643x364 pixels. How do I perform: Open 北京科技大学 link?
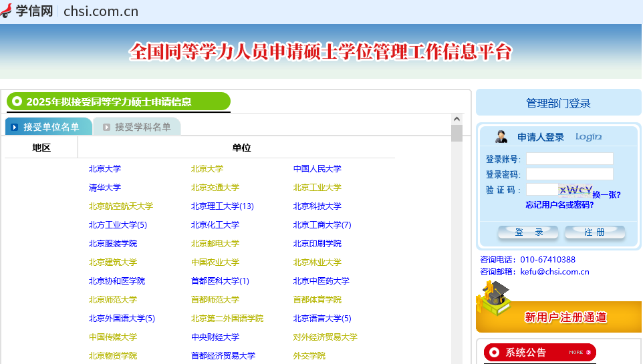317,206
